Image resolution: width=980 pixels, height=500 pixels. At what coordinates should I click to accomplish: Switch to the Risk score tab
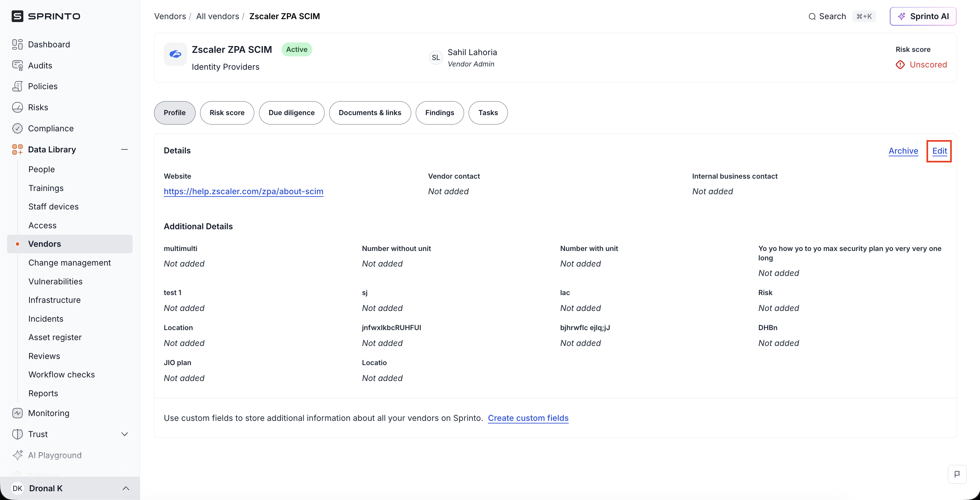click(227, 113)
